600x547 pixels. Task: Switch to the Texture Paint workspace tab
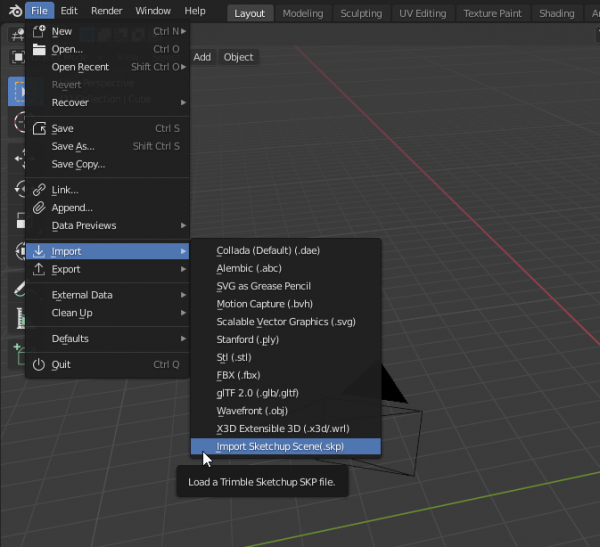click(x=492, y=13)
